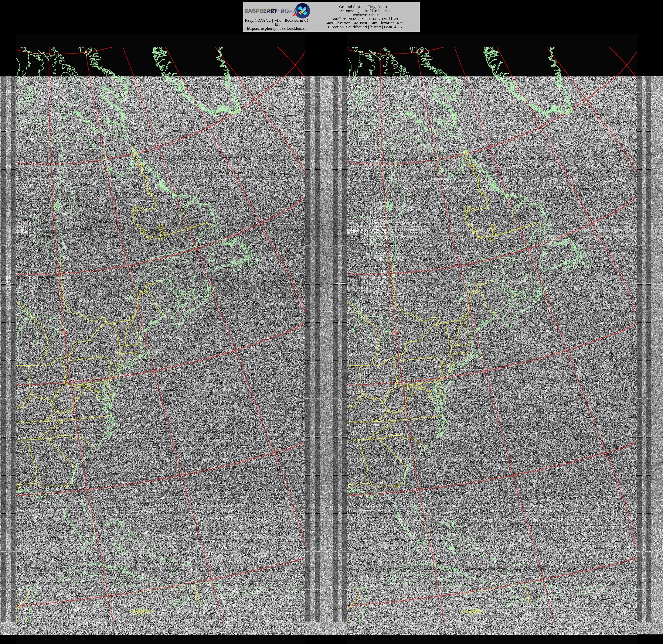Click the Ground Station: Tiny, Ontario text

(x=364, y=7)
